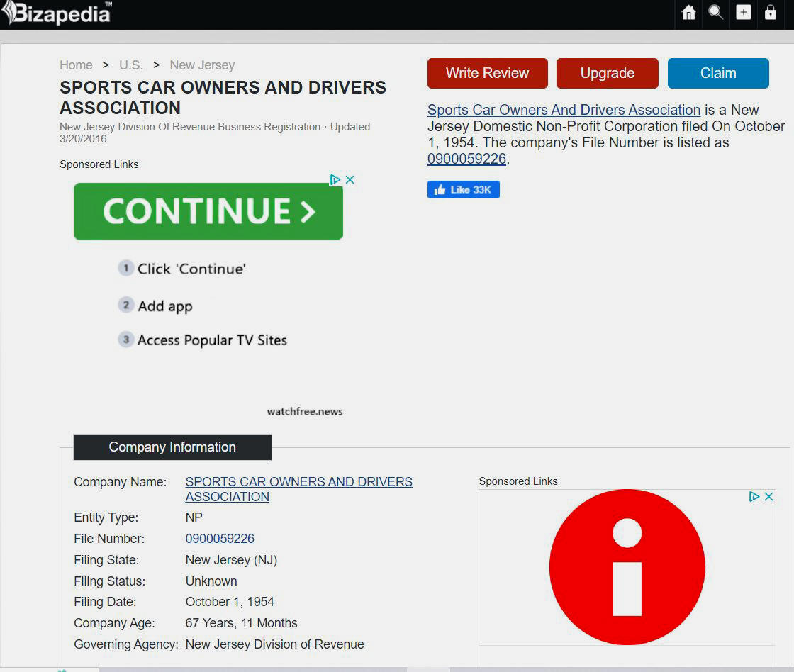Screen dimensions: 794x672
Task: Click the Write Review button
Action: tap(487, 74)
